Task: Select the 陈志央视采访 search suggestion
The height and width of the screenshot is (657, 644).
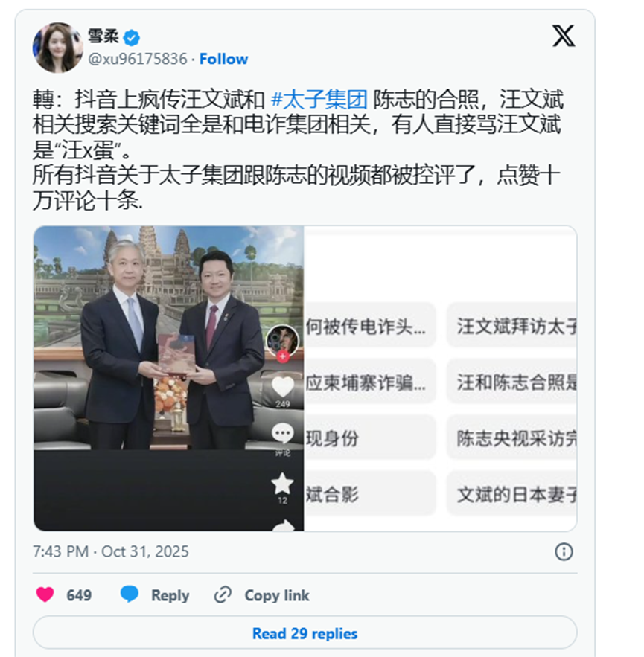Action: (x=512, y=438)
